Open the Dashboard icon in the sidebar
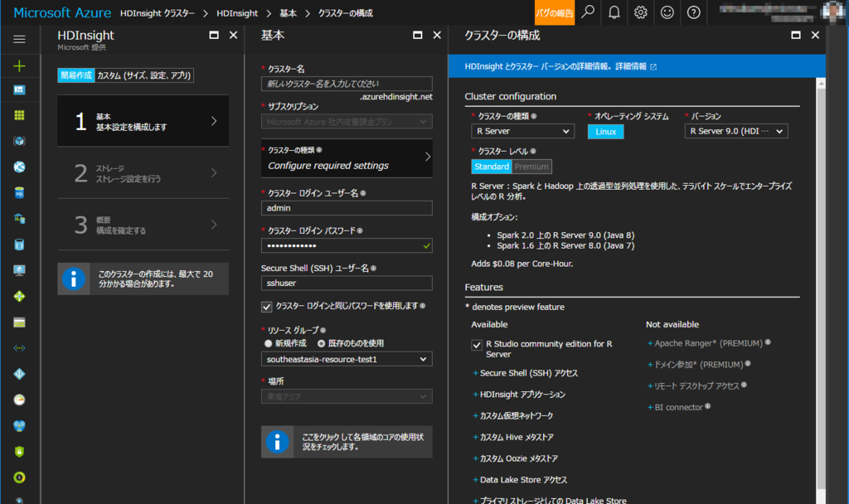The image size is (849, 504). pyautogui.click(x=20, y=90)
